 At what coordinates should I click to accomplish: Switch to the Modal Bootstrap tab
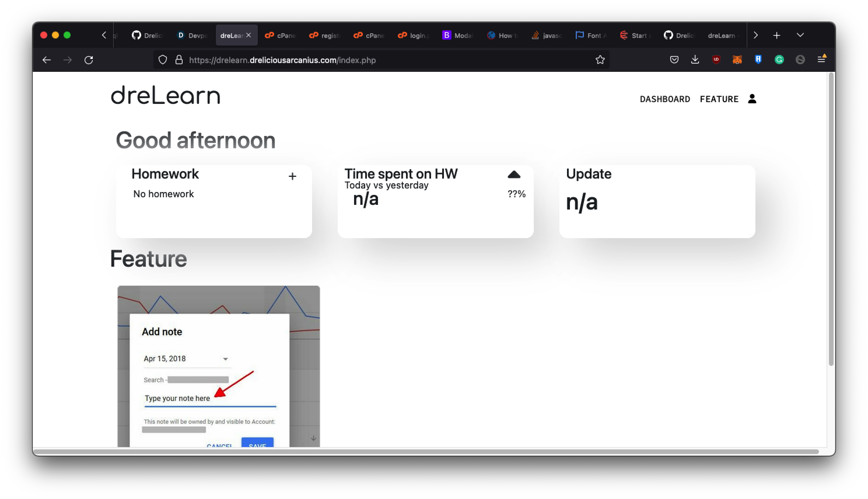click(x=457, y=35)
